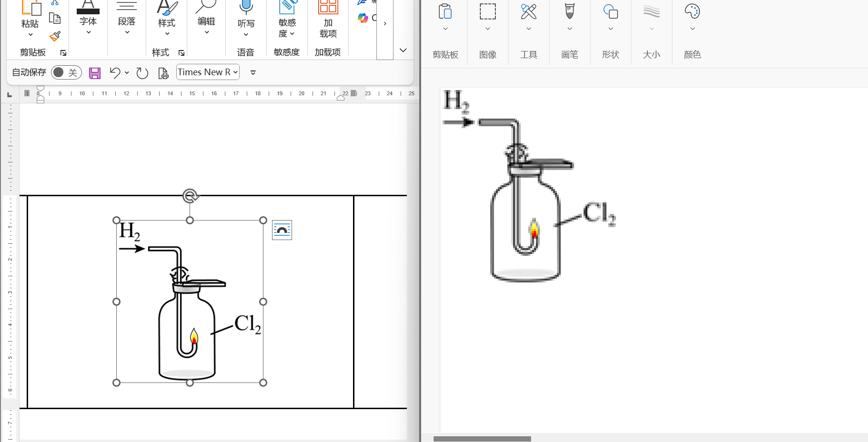
Task: Select the gas bottle picture in Word
Action: point(190,301)
